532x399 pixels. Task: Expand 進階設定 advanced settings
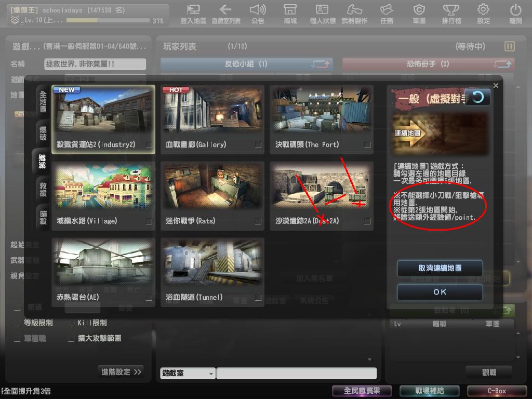pos(122,371)
